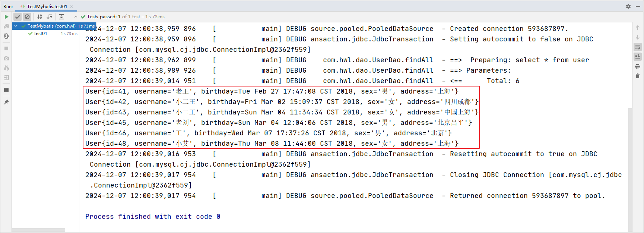Click the '1 s 73 ms' duration beside test01
This screenshot has height=233, width=644.
click(69, 34)
